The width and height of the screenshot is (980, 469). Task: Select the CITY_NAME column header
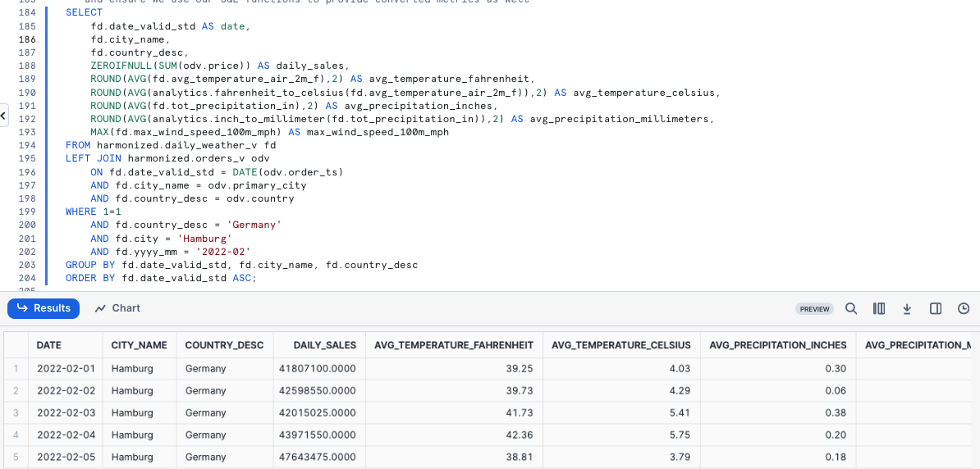pyautogui.click(x=139, y=344)
